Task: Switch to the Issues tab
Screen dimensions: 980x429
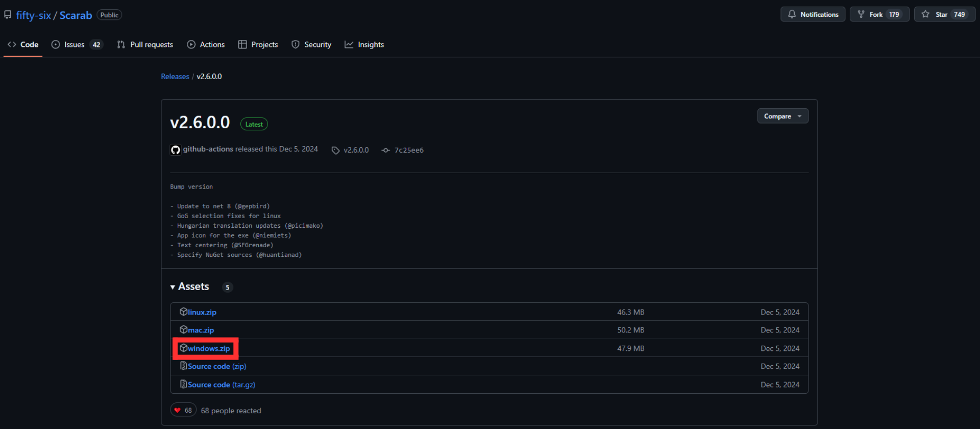Action: (75, 44)
